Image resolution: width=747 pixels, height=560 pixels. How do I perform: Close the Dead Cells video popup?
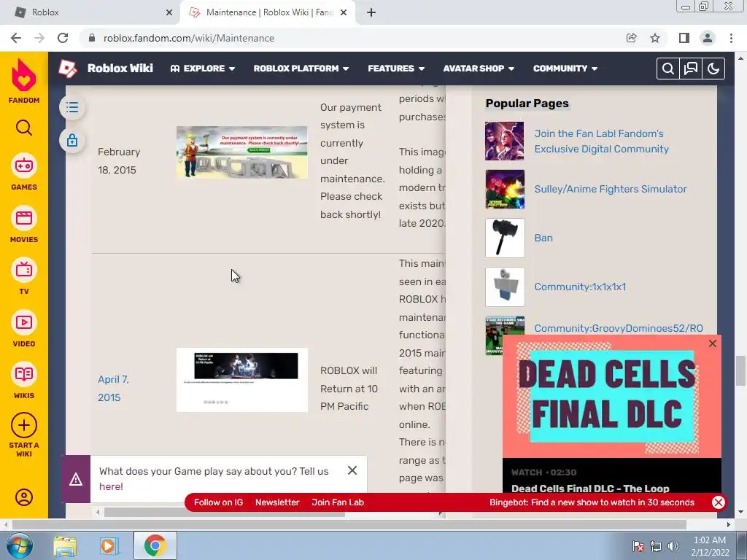[712, 343]
